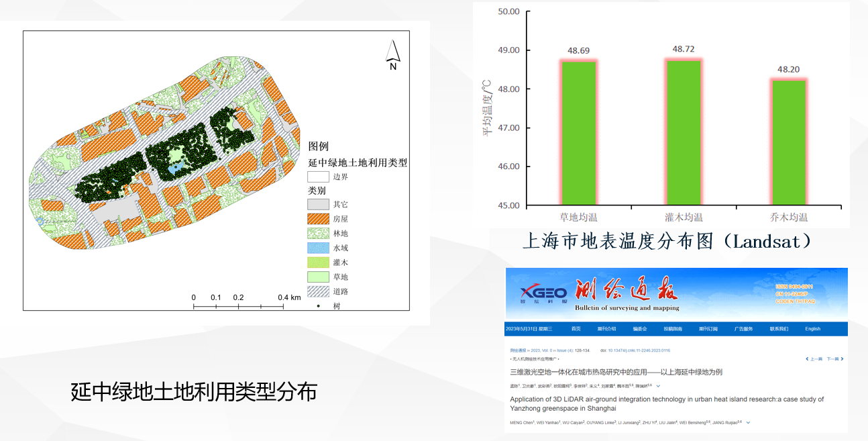The image size is (868, 441).
Task: Click the left chevron beside 上一篇
Action: click(808, 359)
